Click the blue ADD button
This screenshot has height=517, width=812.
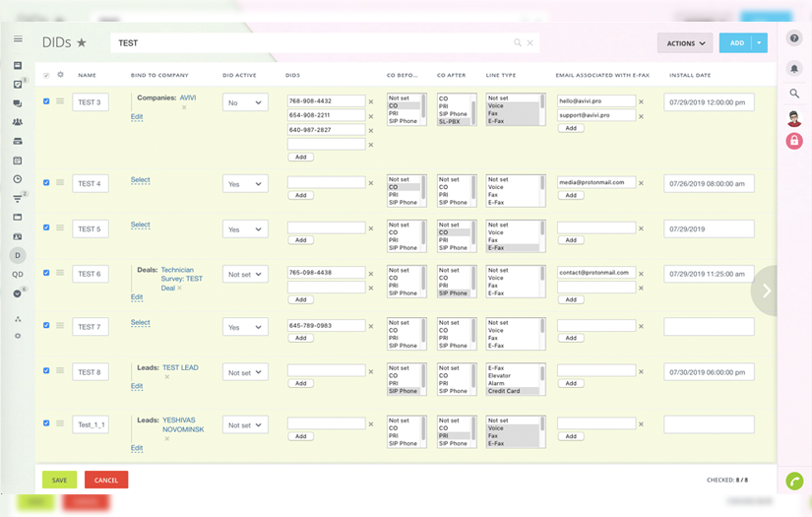pos(736,43)
